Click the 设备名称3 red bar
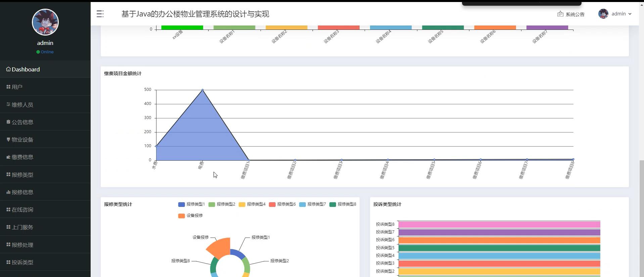The image size is (644, 277). [339, 27]
